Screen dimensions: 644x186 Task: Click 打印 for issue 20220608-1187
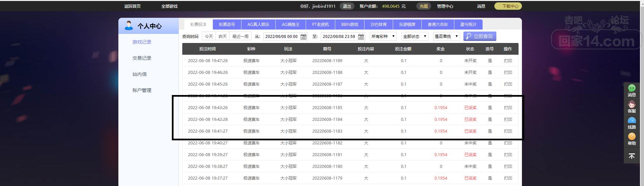(508, 84)
